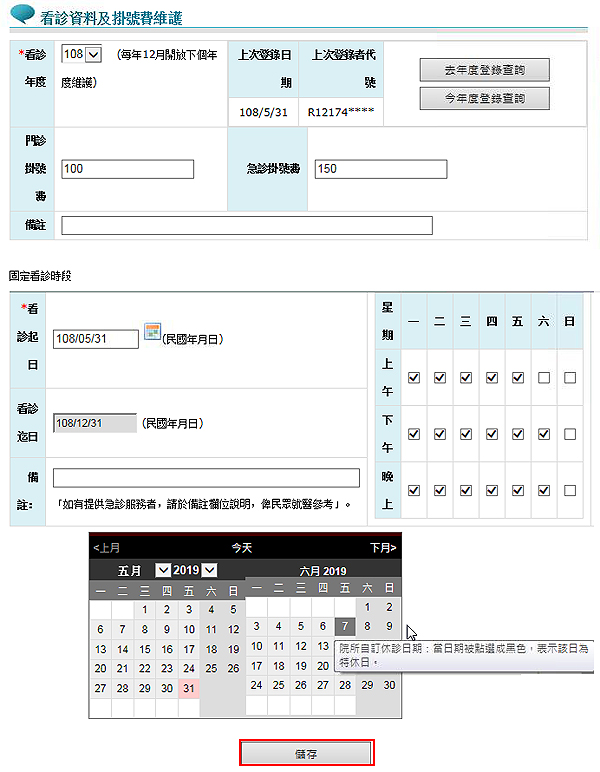Open the calendar picker icon beside 看診起日
Image resolution: width=600 pixels, height=772 pixels.
pos(152,331)
